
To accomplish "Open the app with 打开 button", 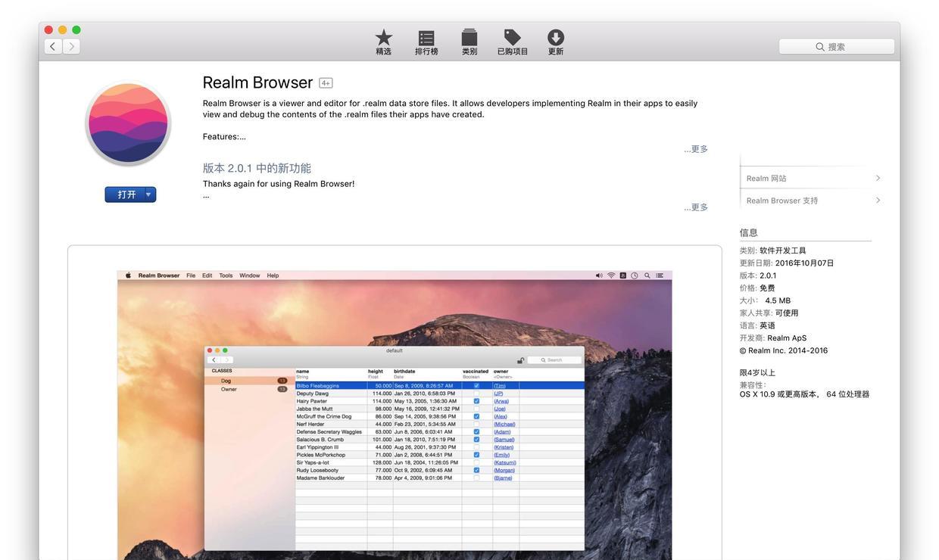I will [x=126, y=194].
